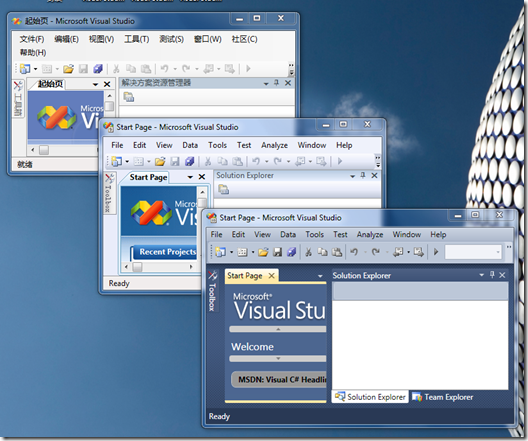Click Properties icon in Chinese Solution Explorer panel

pos(128,97)
